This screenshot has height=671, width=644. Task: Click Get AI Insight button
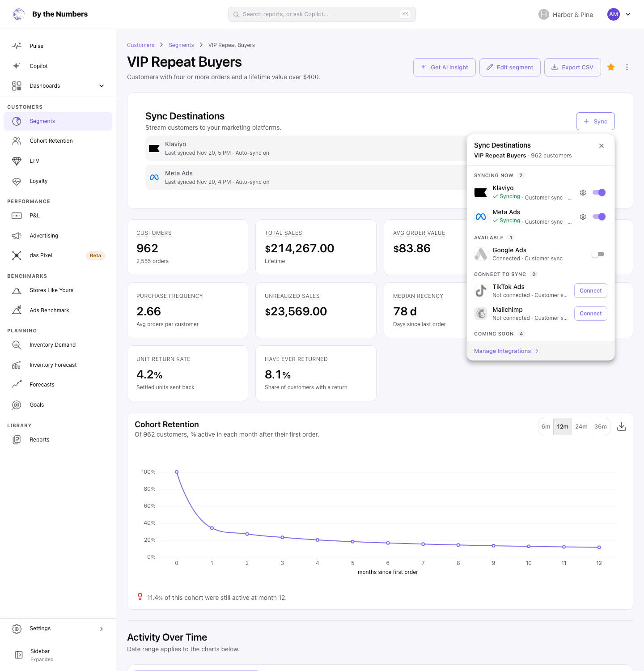[445, 67]
